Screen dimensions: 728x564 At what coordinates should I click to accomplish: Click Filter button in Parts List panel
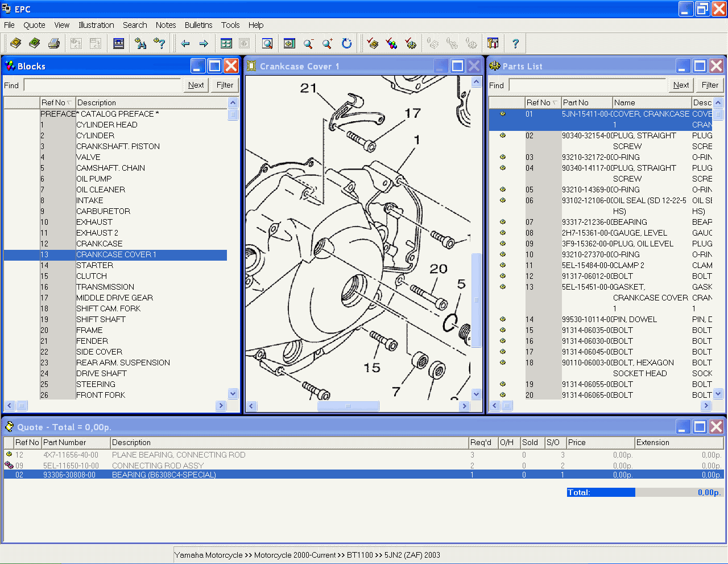click(710, 85)
